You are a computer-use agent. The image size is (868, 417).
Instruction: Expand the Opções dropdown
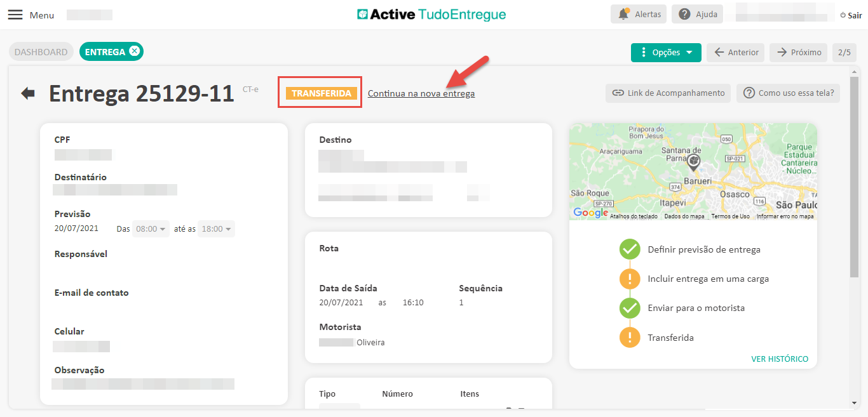pos(666,53)
